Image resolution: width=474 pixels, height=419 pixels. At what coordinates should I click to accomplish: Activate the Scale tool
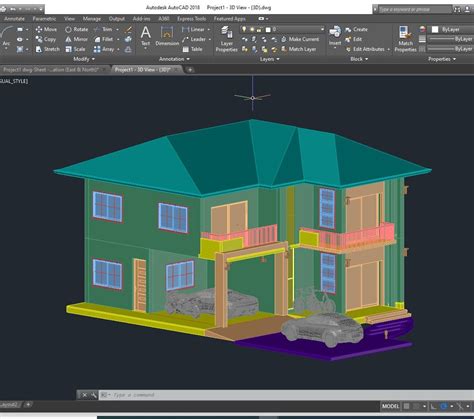pyautogui.click(x=75, y=49)
